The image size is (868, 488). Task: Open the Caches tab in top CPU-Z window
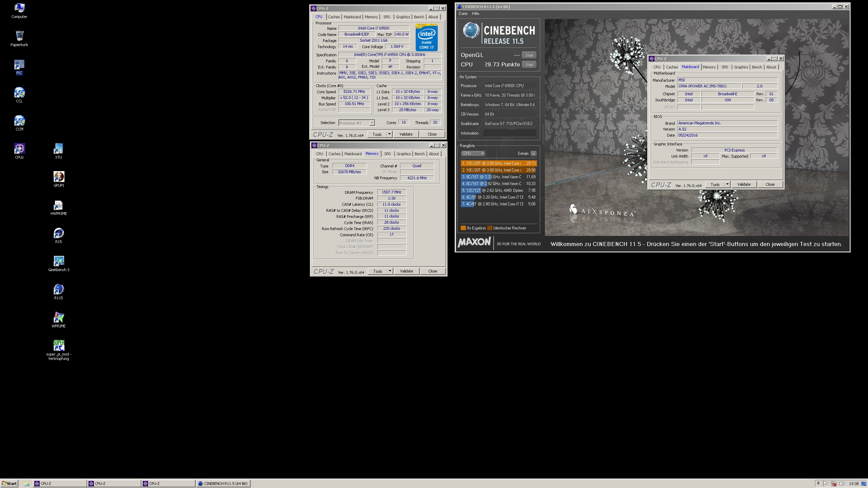334,17
